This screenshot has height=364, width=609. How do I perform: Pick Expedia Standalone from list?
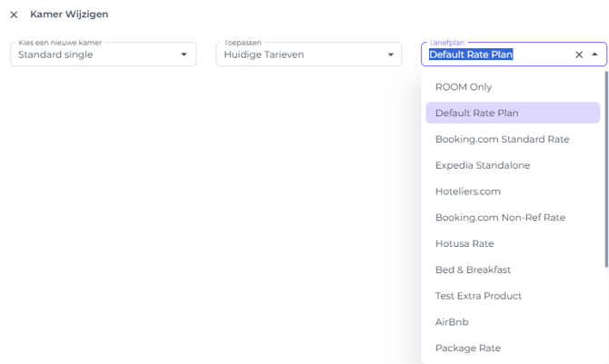[482, 165]
